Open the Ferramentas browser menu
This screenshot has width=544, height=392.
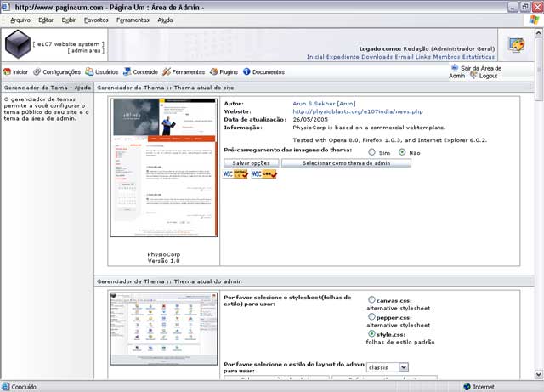click(x=133, y=20)
